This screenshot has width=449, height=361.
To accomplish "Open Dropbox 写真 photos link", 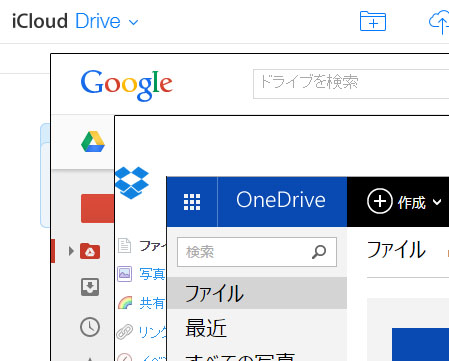I will point(152,274).
